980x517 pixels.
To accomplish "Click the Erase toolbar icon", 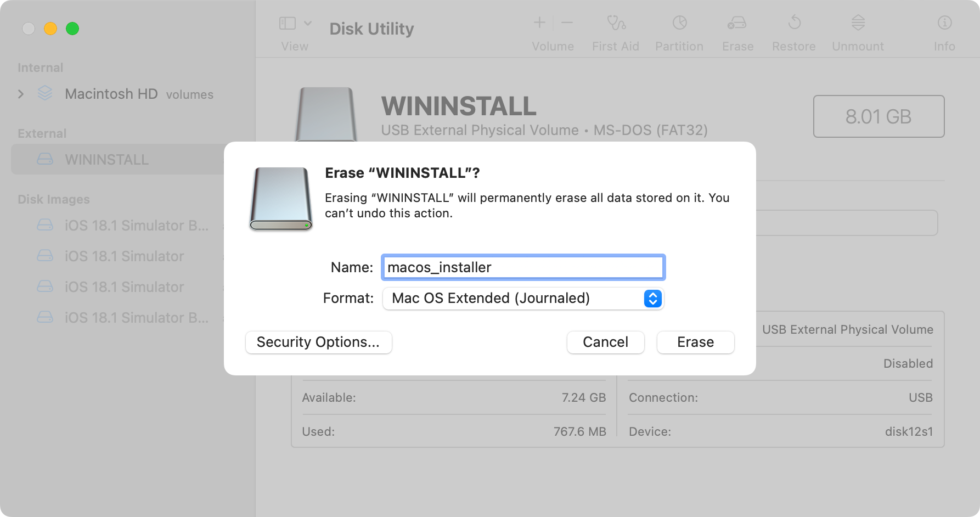I will (x=737, y=24).
